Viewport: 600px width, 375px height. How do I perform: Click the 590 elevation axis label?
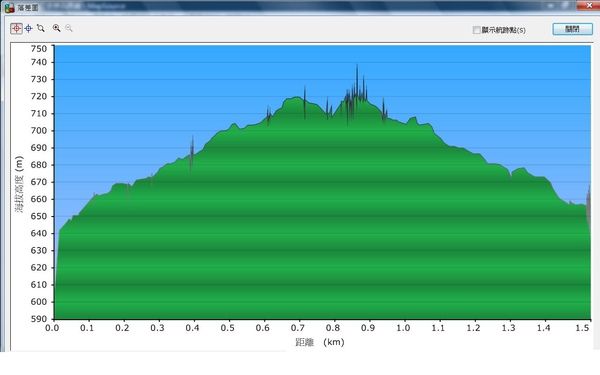[39, 319]
